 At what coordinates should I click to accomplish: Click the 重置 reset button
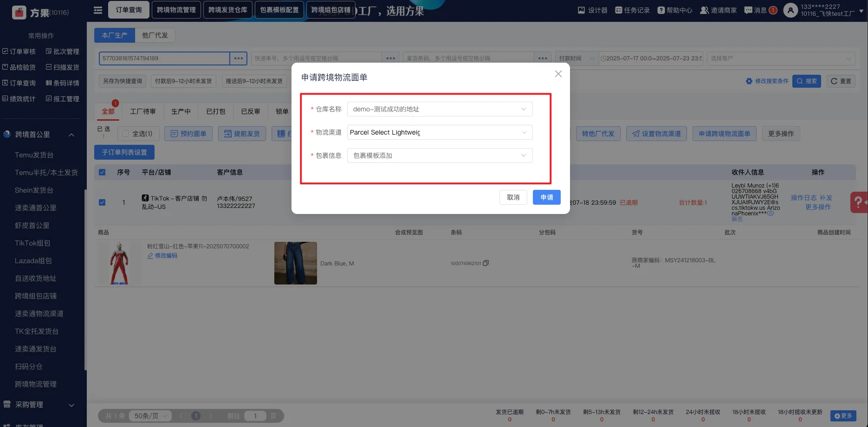[x=841, y=81]
